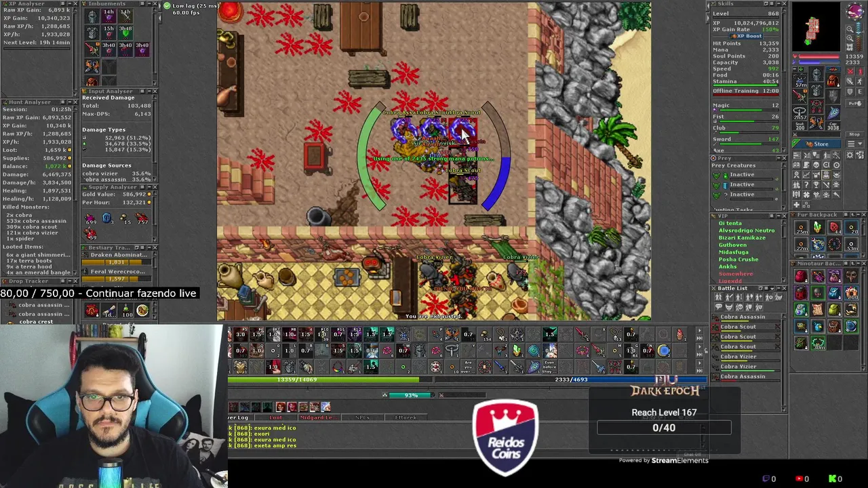This screenshot has width=868, height=488.
Task: Click the mask item in Minotaur Backpack
Action: (x=852, y=276)
